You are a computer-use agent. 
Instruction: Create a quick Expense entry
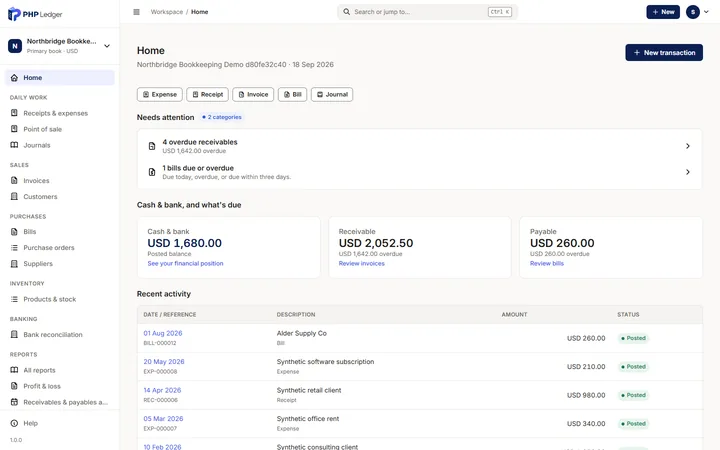pos(160,94)
